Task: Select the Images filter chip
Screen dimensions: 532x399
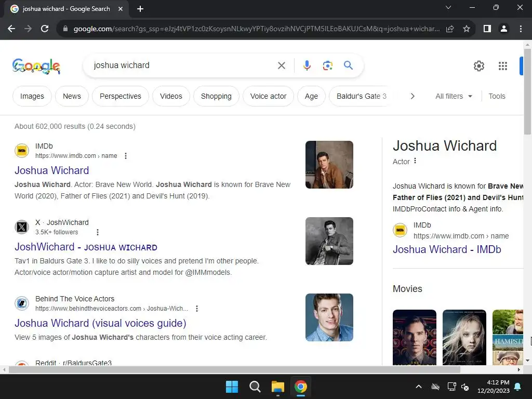Action: point(32,96)
